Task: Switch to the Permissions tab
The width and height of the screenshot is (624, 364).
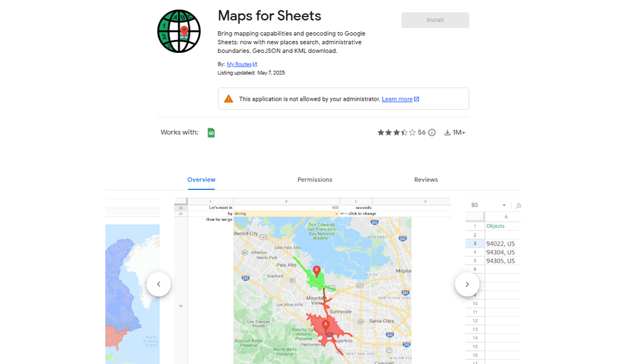Action: click(315, 179)
